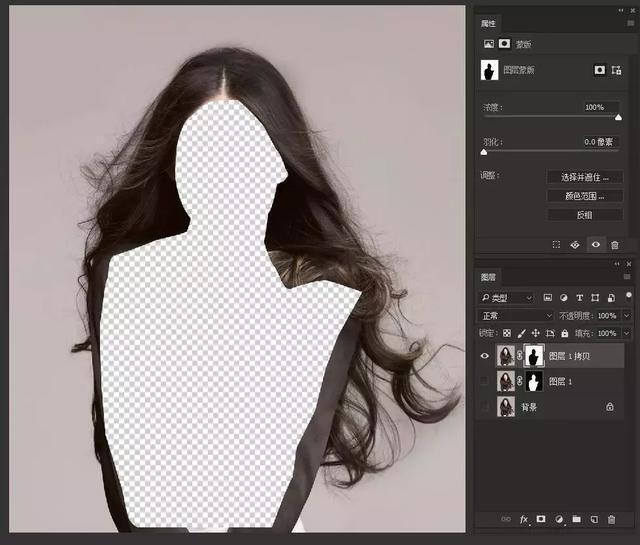Click the apply mask icon
Screen dimensions: 640x545
pyautogui.click(x=576, y=244)
